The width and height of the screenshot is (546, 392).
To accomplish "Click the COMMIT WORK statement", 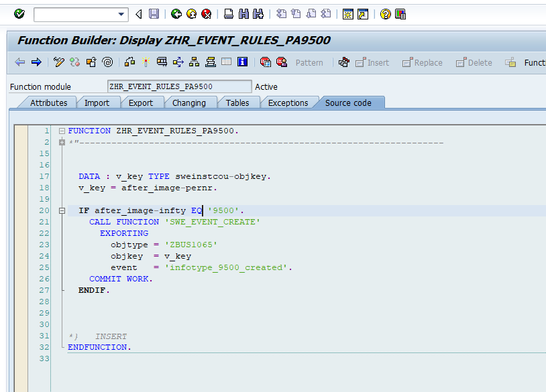I will coord(119,279).
